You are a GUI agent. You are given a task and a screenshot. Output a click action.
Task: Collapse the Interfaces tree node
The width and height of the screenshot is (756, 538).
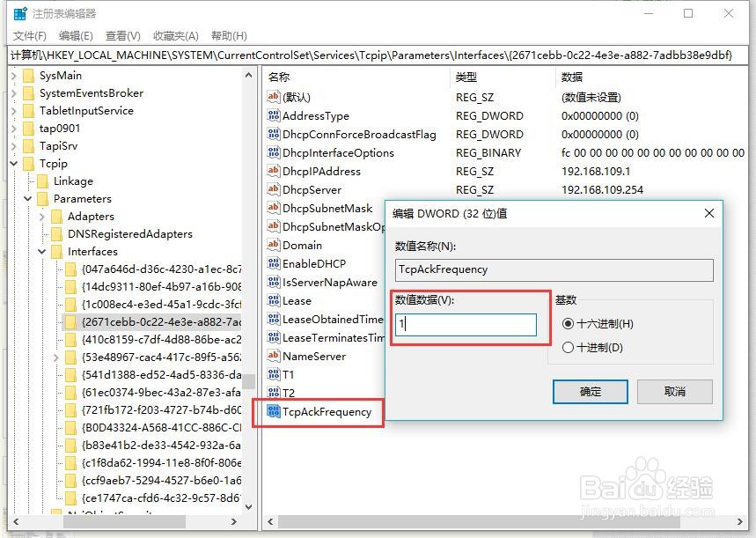(x=42, y=251)
